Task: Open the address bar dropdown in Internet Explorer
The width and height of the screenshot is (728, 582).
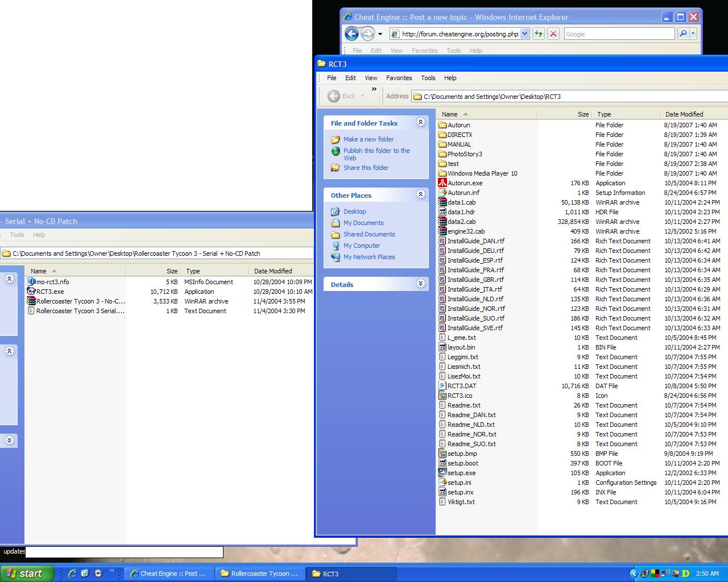Action: 524,34
